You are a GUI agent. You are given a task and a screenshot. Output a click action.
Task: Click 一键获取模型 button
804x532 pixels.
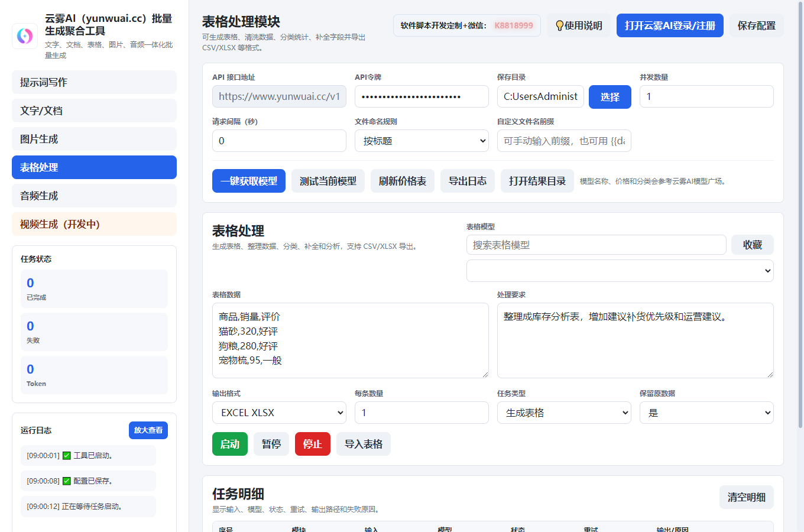249,181
